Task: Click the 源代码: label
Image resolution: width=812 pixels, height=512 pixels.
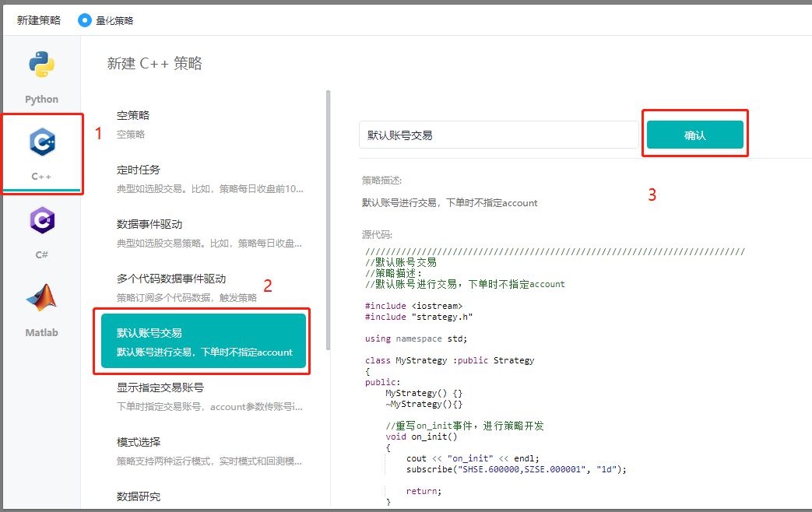Action: (x=377, y=234)
